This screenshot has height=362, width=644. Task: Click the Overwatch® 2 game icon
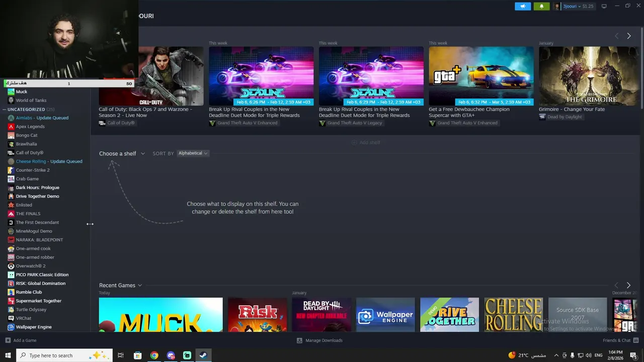click(11, 266)
